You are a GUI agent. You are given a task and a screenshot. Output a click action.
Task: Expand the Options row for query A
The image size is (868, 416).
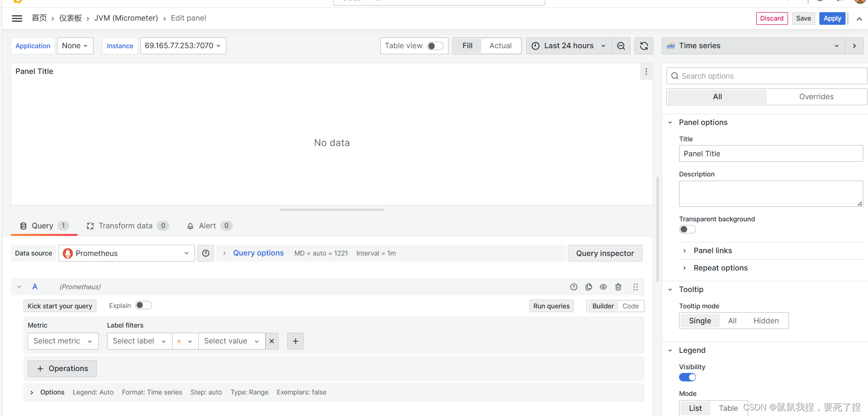pos(31,392)
